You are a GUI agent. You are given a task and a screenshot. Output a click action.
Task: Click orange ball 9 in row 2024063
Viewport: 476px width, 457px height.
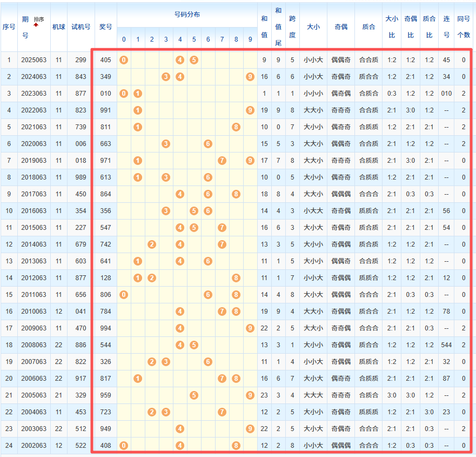pos(250,77)
